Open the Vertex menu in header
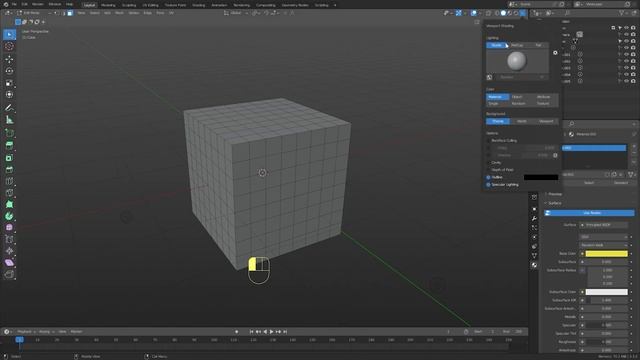Image resolution: width=640 pixels, height=360 pixels. click(133, 13)
